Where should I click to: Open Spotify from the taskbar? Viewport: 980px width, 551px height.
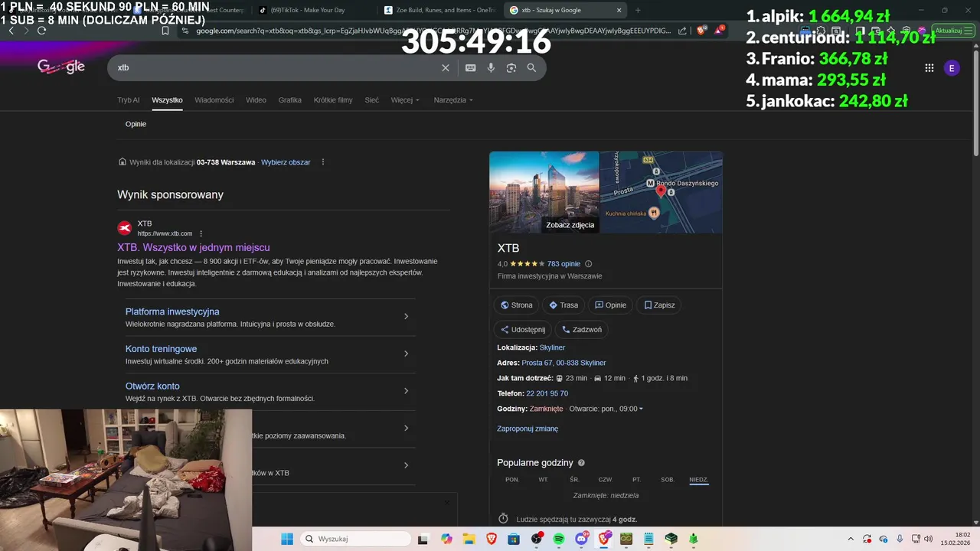click(559, 539)
